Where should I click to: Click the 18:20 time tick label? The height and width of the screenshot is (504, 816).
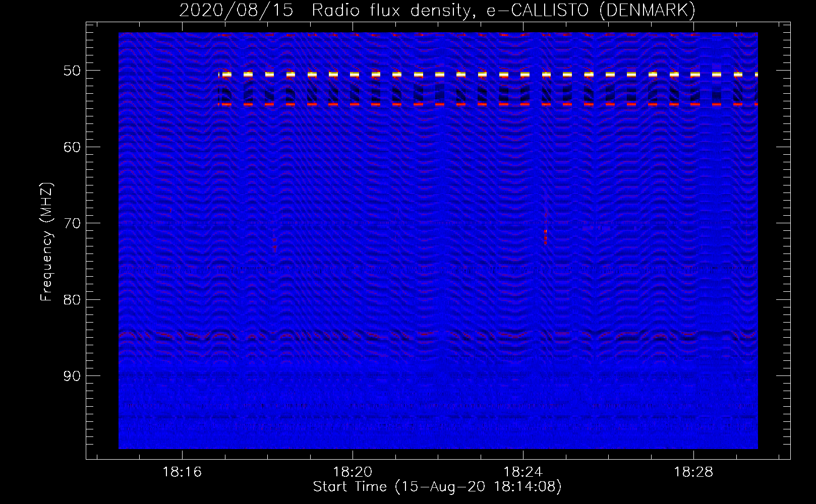coord(353,472)
